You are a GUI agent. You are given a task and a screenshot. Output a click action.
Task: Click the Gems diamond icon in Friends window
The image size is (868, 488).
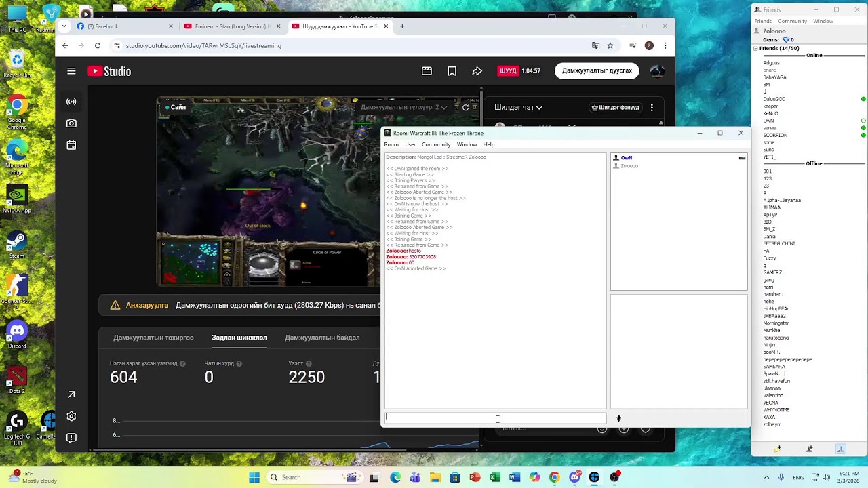click(785, 40)
